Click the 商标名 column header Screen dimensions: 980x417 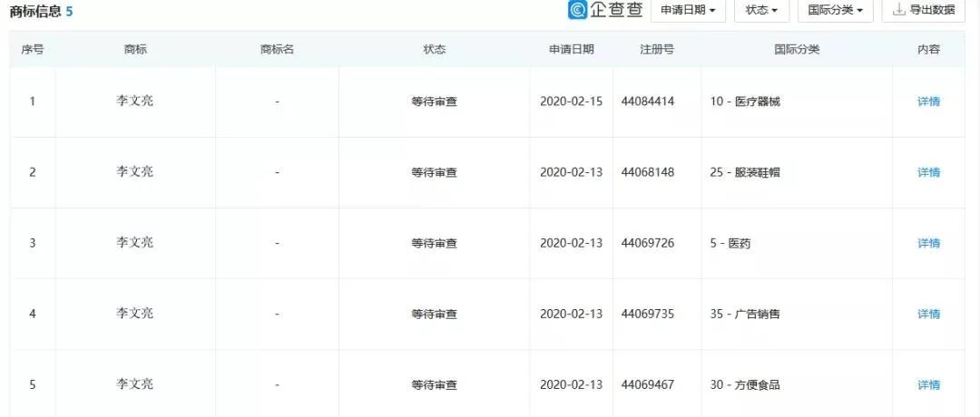tap(277, 49)
